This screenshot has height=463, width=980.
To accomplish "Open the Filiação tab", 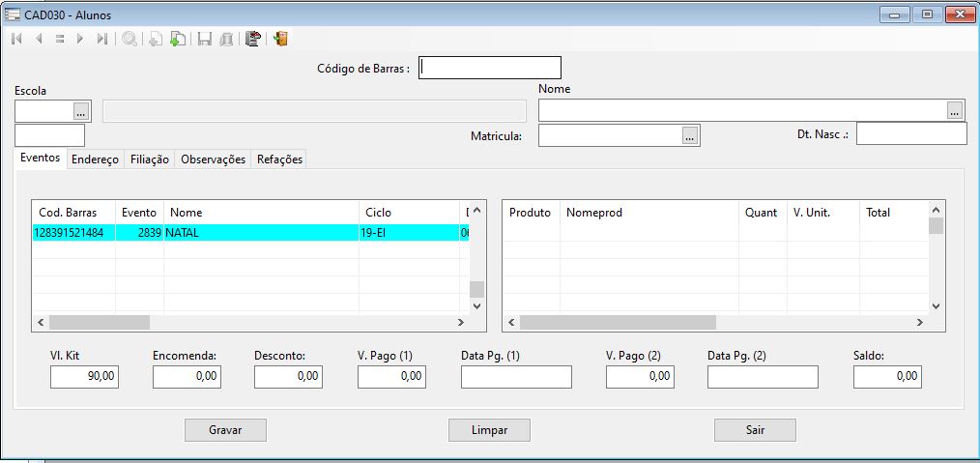I will pyautogui.click(x=149, y=159).
